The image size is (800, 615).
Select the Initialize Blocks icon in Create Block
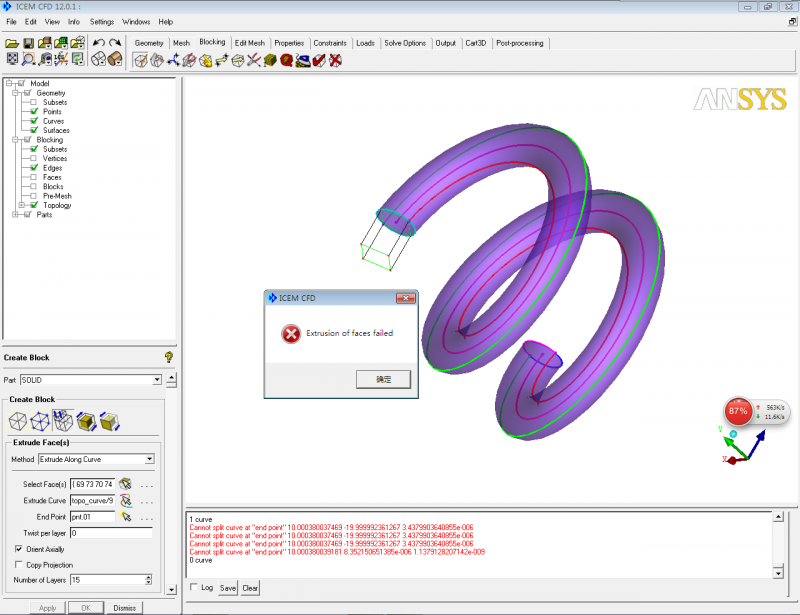[x=18, y=422]
